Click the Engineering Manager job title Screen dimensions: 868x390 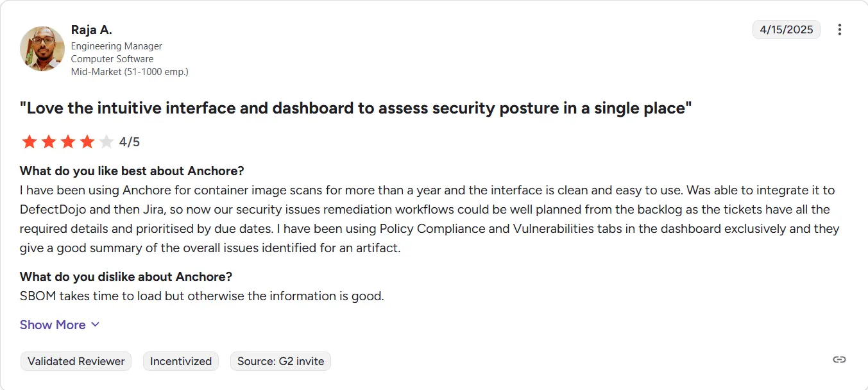pyautogui.click(x=116, y=46)
